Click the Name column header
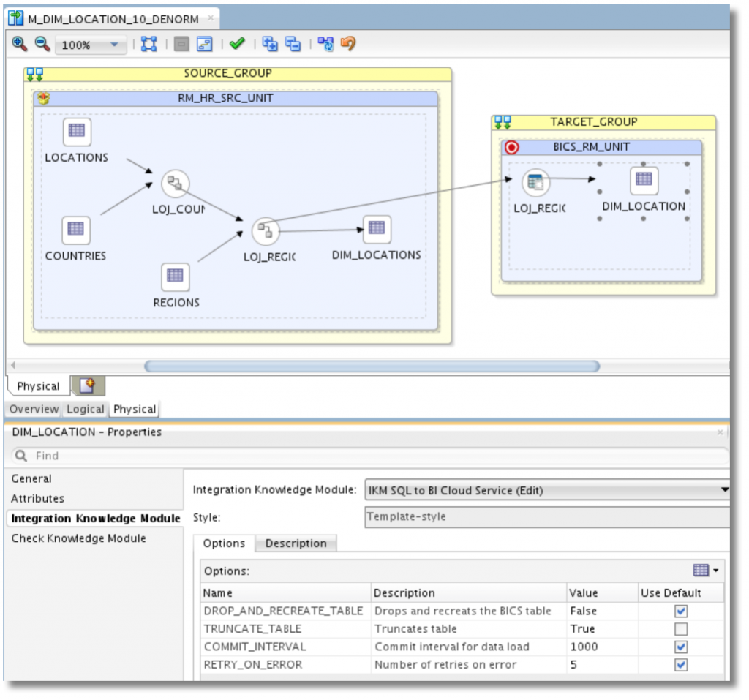 (286, 593)
